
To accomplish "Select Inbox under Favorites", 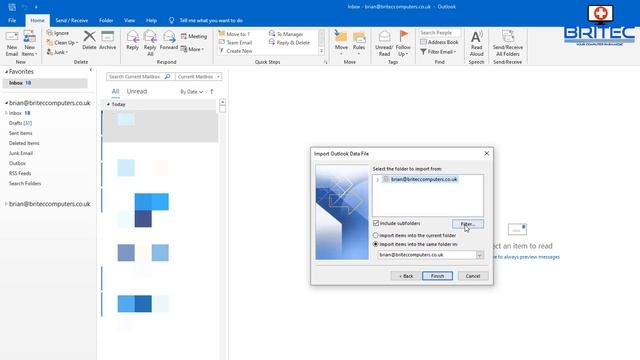I will (45, 83).
